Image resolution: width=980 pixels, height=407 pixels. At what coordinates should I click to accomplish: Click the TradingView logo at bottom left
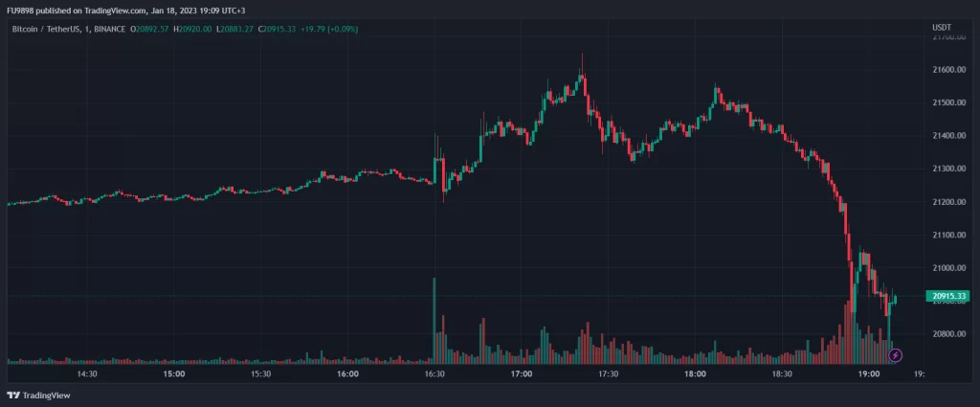38,395
